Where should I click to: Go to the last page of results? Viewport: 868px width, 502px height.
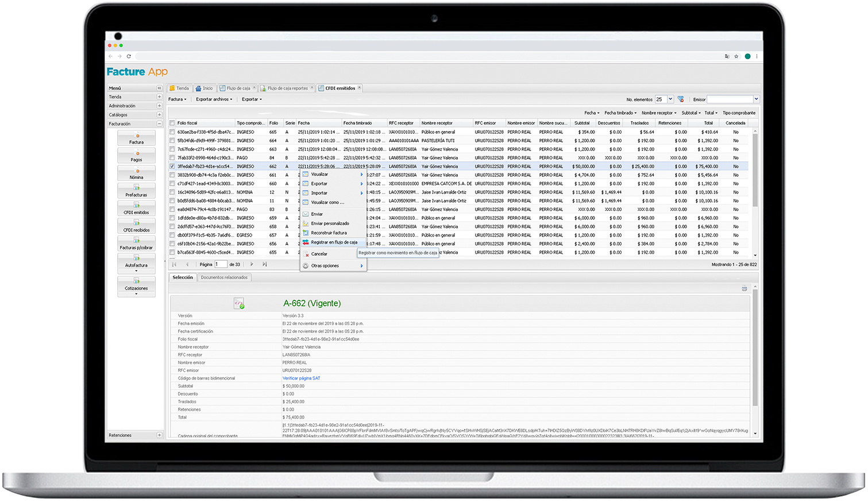point(264,264)
